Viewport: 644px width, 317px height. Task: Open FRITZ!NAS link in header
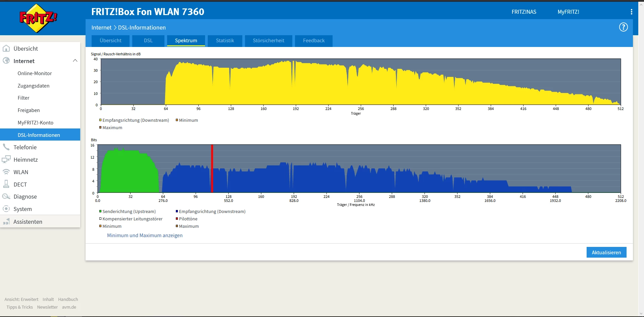(x=524, y=12)
